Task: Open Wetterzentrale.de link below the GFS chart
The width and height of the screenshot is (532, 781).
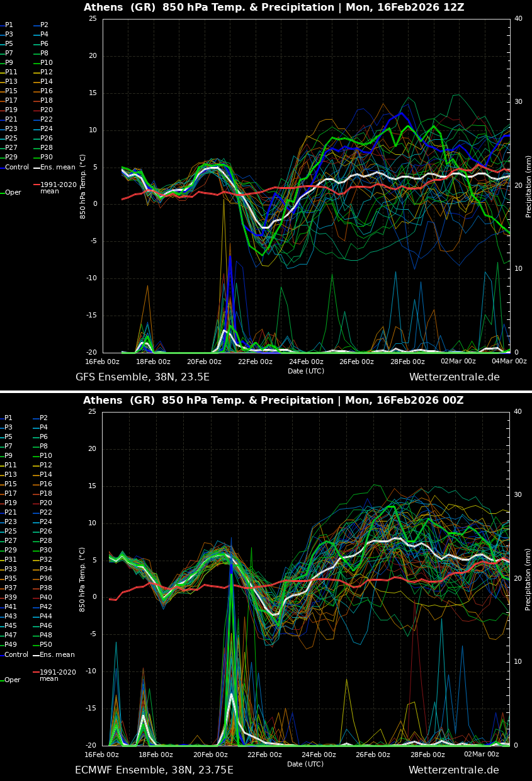Action: 454,377
